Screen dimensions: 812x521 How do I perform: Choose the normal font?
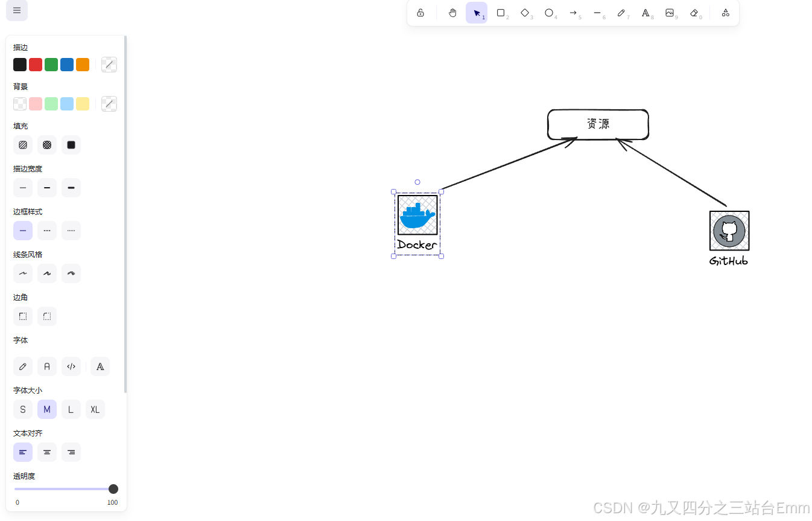[x=47, y=366]
